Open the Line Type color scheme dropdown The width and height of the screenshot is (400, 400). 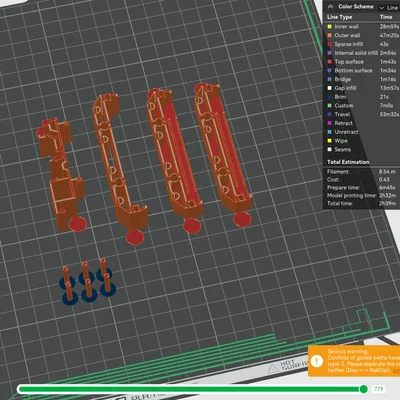[389, 7]
